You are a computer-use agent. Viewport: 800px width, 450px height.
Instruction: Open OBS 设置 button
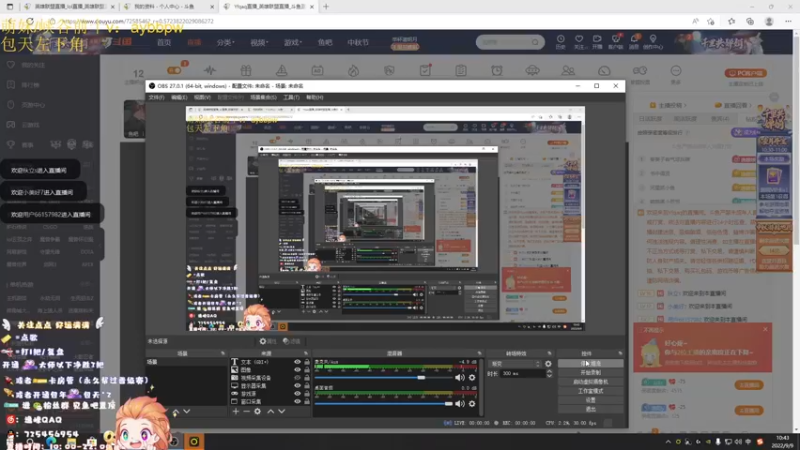(590, 400)
